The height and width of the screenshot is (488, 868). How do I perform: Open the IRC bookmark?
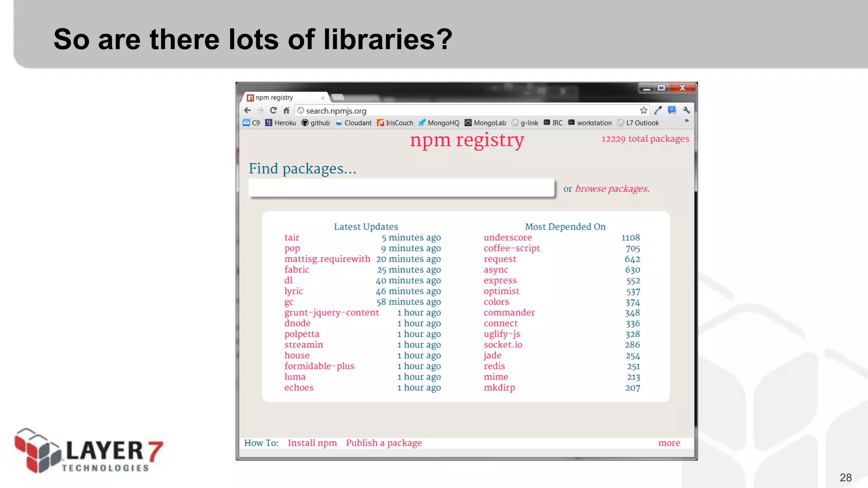[x=553, y=123]
